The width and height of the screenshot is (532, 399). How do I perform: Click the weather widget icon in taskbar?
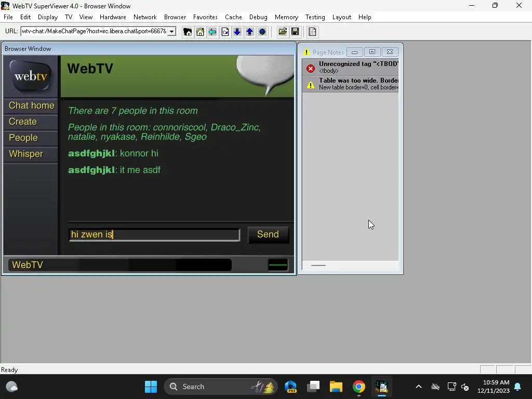pyautogui.click(x=12, y=387)
